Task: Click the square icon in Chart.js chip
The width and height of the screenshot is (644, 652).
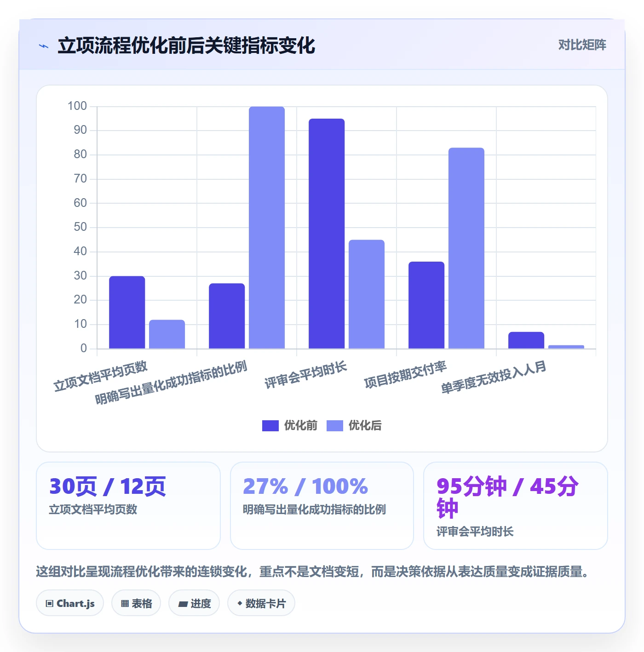Action: click(x=50, y=603)
